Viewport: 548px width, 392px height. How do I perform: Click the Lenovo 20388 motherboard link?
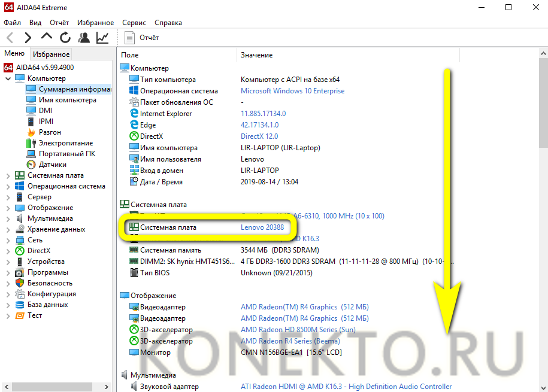[262, 227]
